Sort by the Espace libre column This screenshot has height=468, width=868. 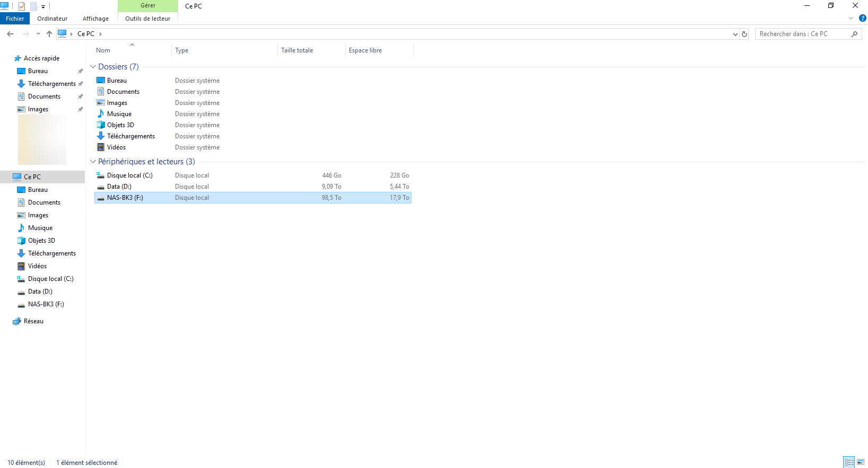click(x=365, y=50)
